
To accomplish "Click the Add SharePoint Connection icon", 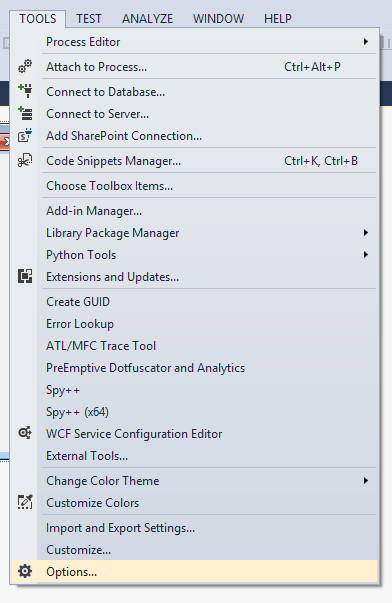I will [x=25, y=135].
